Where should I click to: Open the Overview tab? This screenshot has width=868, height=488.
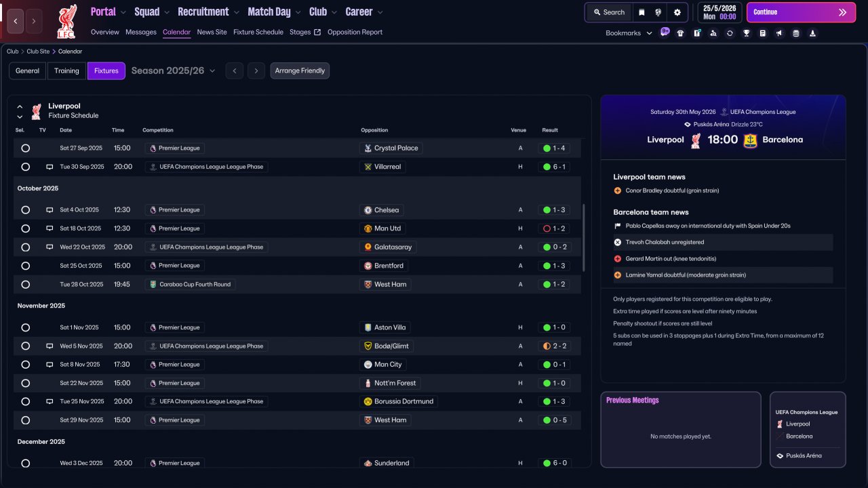tap(105, 32)
